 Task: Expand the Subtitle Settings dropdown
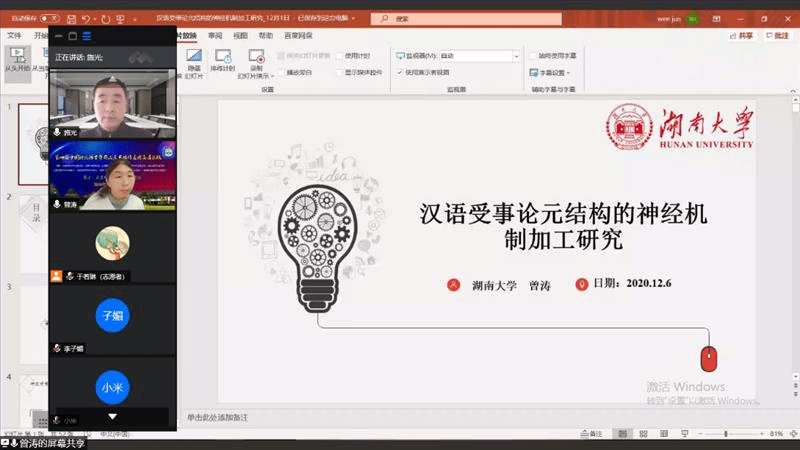(x=552, y=72)
